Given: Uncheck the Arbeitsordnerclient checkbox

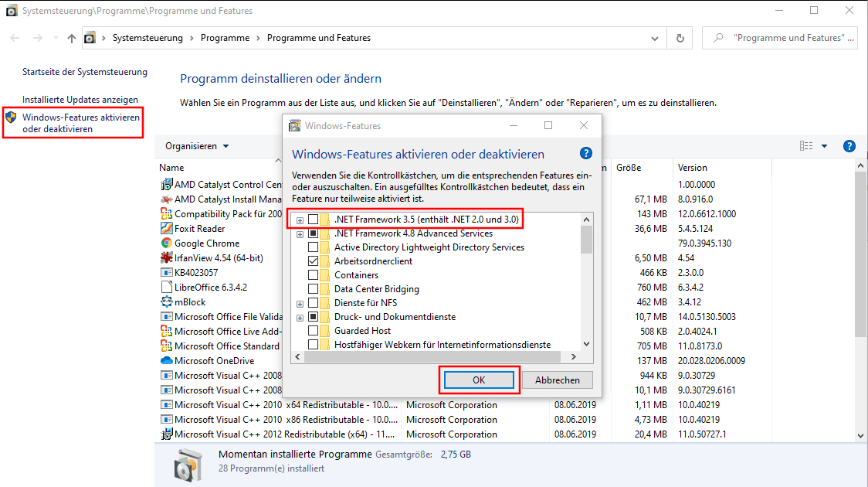Looking at the screenshot, I should (x=314, y=261).
